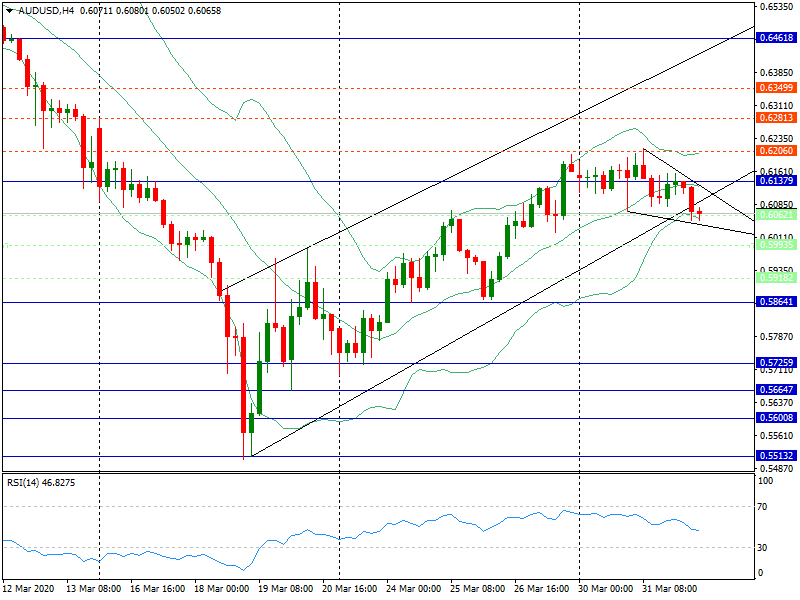
Task: Click the 13 Mar 08:00 time label
Action: 93,589
